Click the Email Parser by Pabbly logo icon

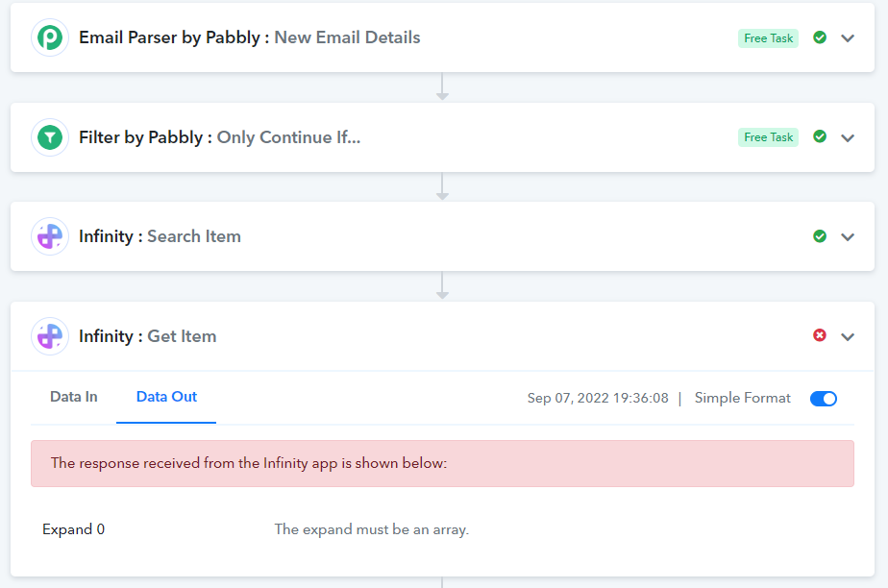tap(50, 37)
